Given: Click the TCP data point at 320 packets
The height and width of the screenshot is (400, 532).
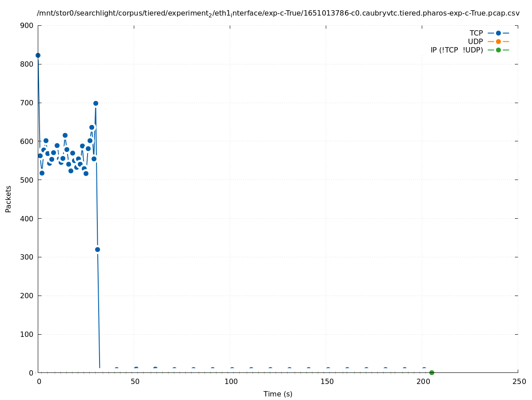Looking at the screenshot, I should click(x=97, y=249).
